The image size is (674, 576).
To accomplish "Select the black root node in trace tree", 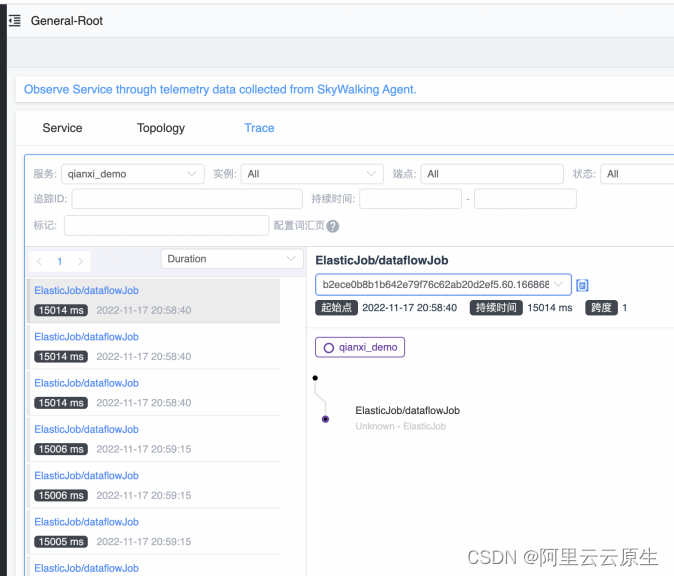I will coord(315,378).
